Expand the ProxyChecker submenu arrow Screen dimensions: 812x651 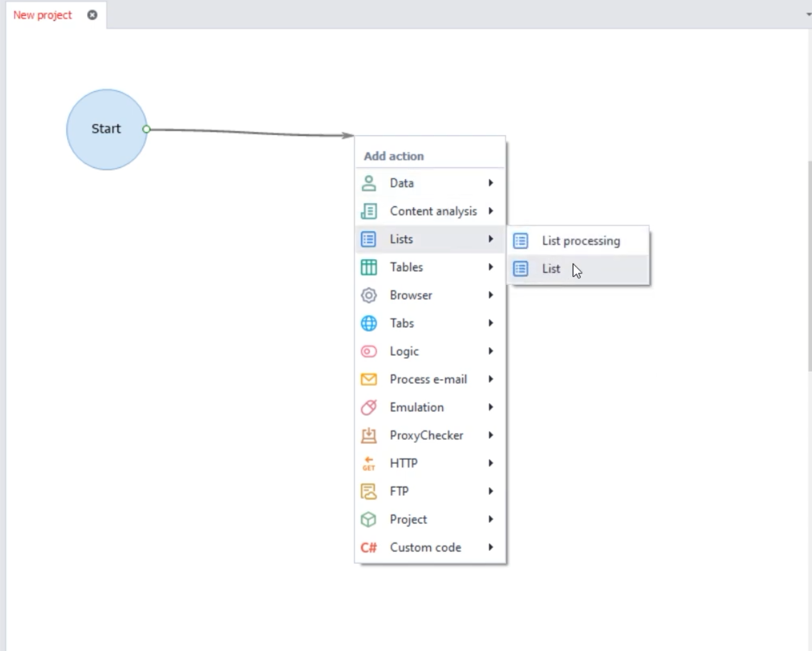point(491,435)
